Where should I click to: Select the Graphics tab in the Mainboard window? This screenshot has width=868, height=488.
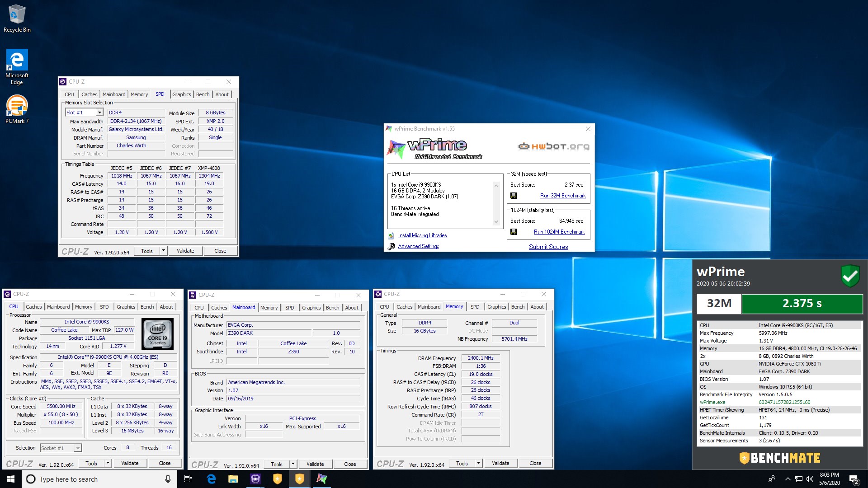pyautogui.click(x=311, y=308)
